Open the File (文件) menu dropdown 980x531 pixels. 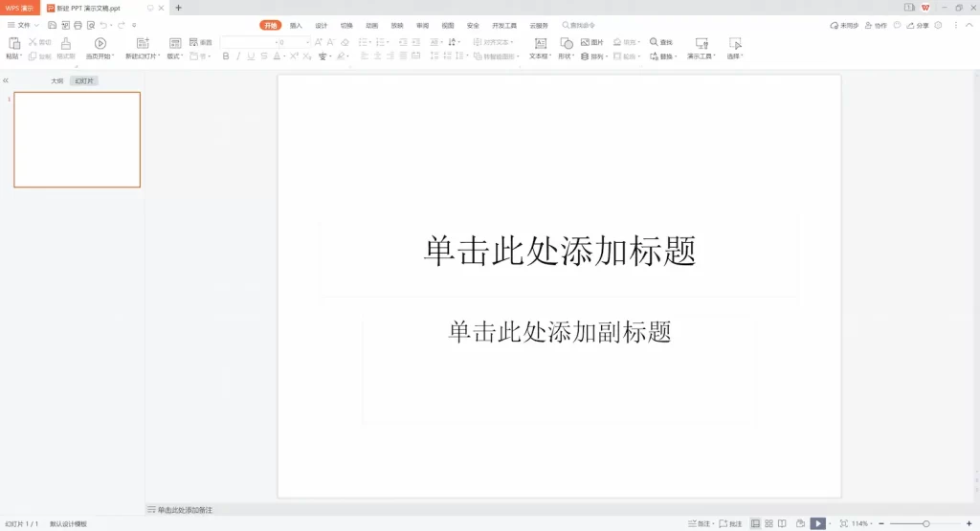[23, 25]
